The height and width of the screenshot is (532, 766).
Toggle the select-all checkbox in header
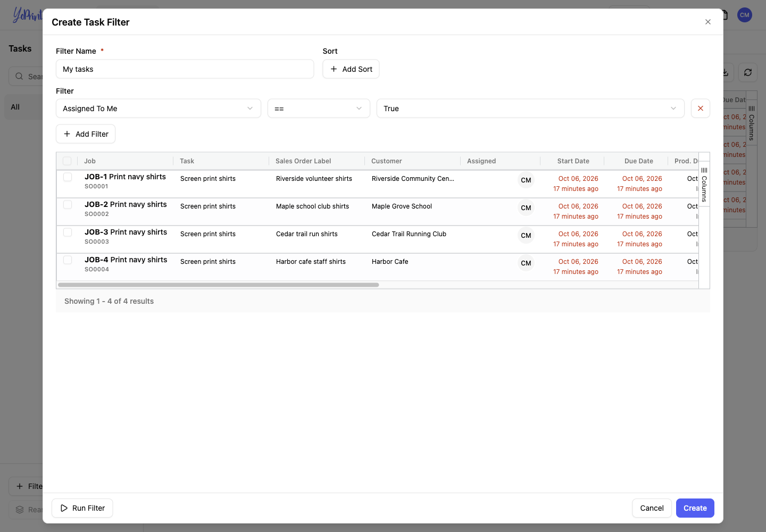pos(67,161)
